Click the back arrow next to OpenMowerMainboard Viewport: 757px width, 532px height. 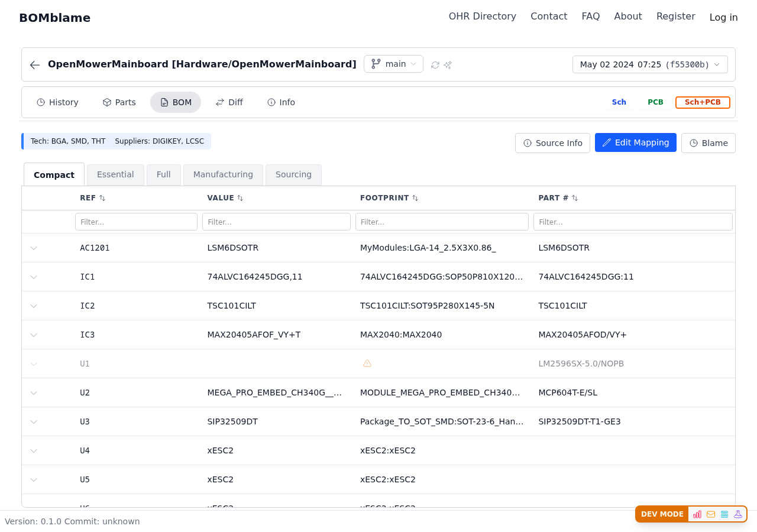click(x=34, y=64)
